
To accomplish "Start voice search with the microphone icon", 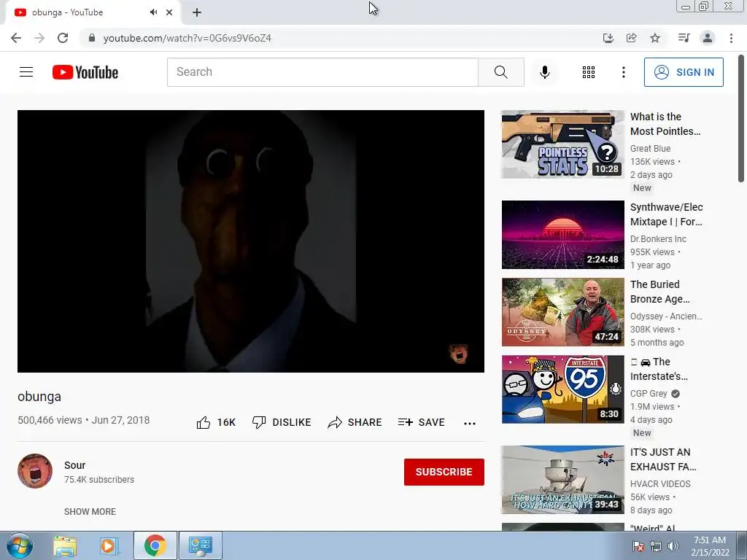I will pyautogui.click(x=545, y=72).
